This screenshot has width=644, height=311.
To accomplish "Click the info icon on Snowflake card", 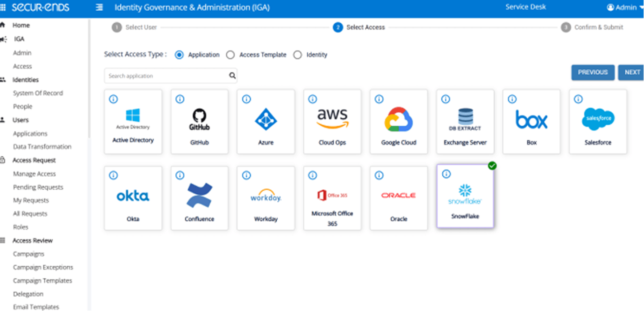I will 446,174.
